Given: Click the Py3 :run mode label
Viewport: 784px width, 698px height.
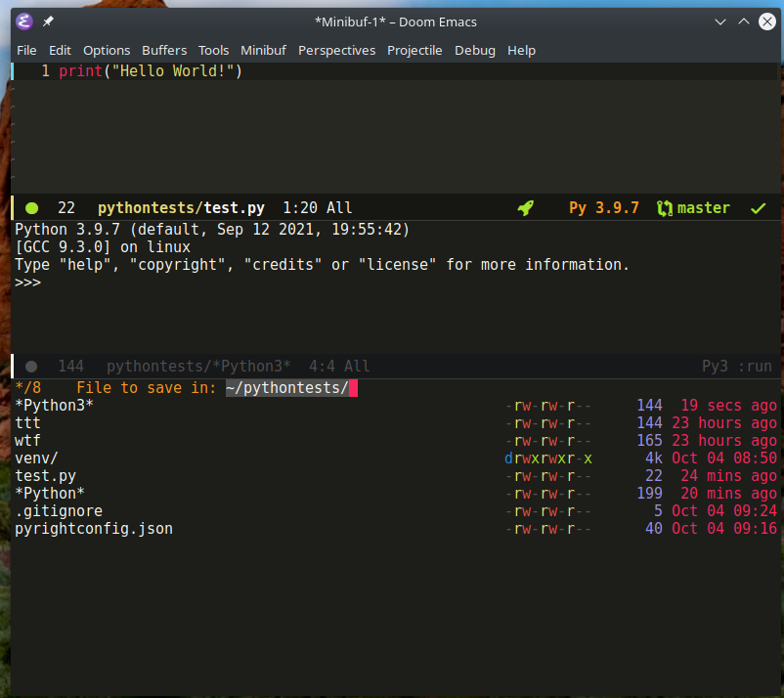Looking at the screenshot, I should point(737,367).
